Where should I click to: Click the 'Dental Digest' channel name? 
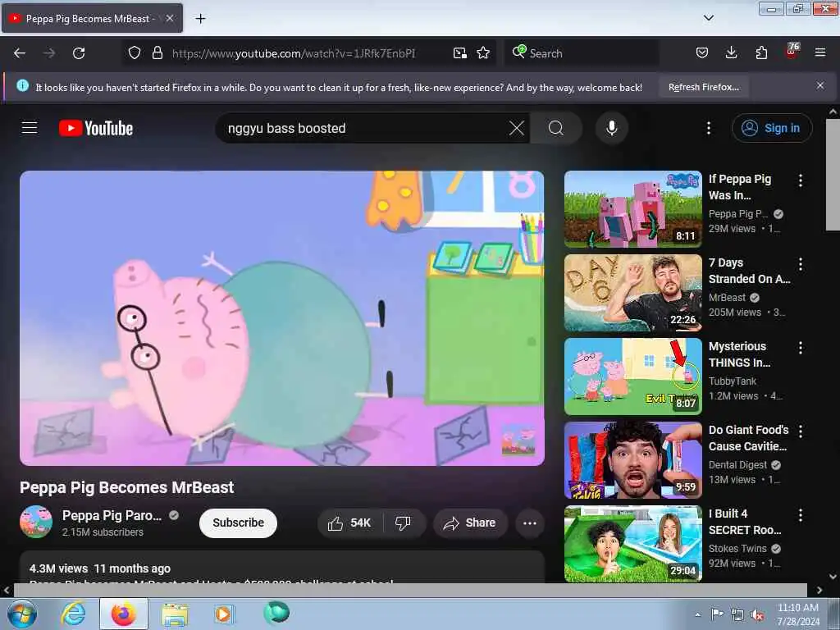click(737, 465)
